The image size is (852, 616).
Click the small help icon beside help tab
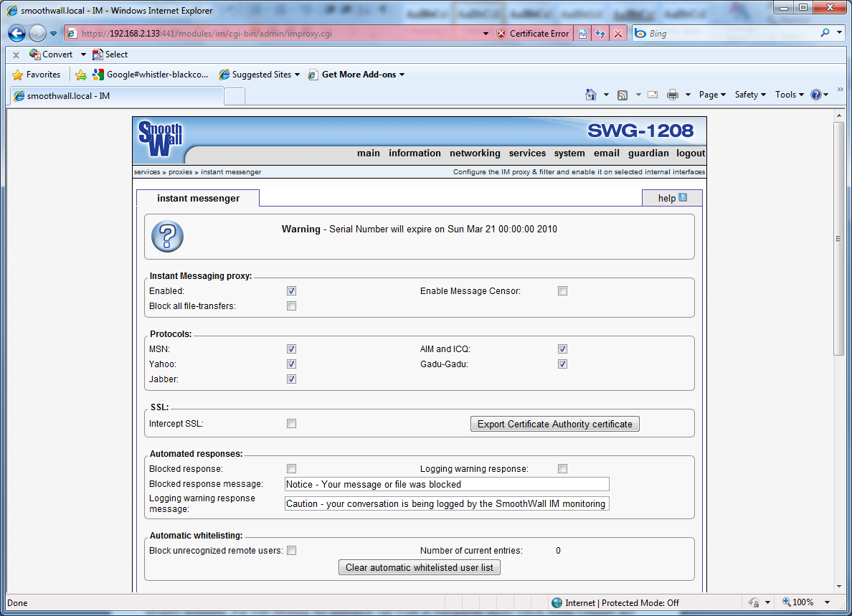coord(683,198)
